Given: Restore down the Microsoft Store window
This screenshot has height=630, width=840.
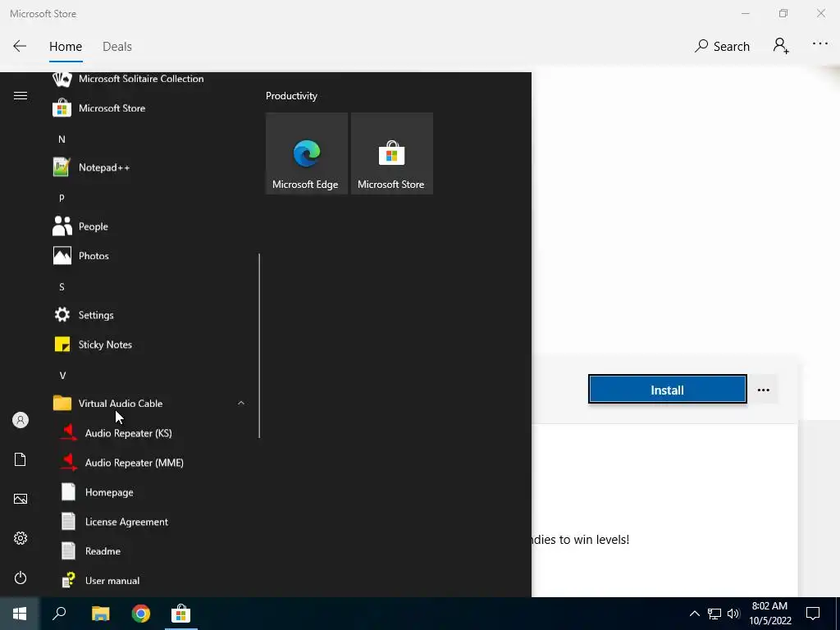Looking at the screenshot, I should point(783,13).
